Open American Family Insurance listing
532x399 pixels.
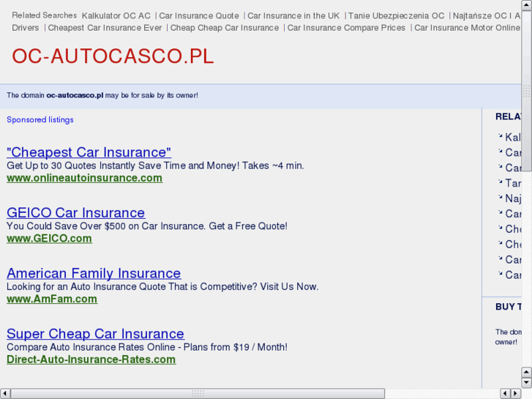pyautogui.click(x=94, y=273)
